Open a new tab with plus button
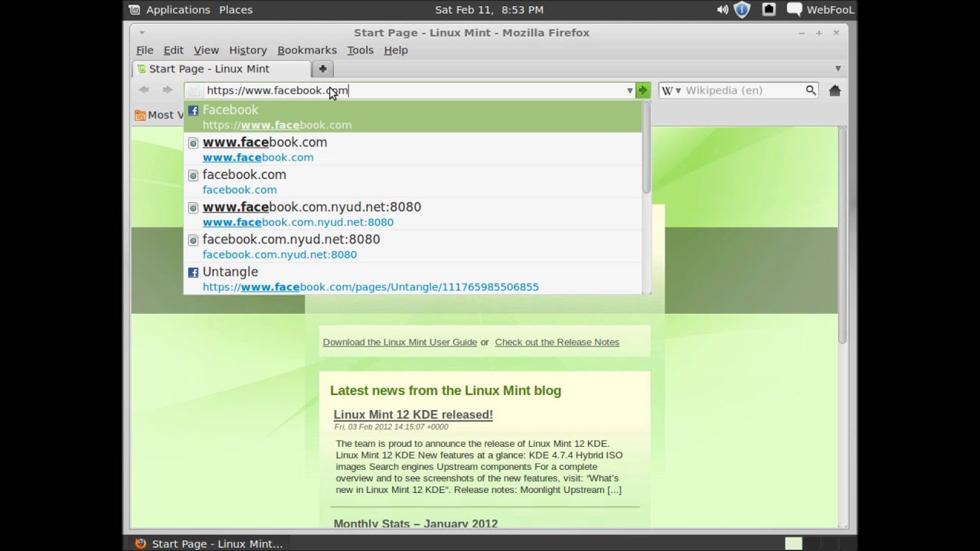The width and height of the screenshot is (980, 551). (x=323, y=69)
